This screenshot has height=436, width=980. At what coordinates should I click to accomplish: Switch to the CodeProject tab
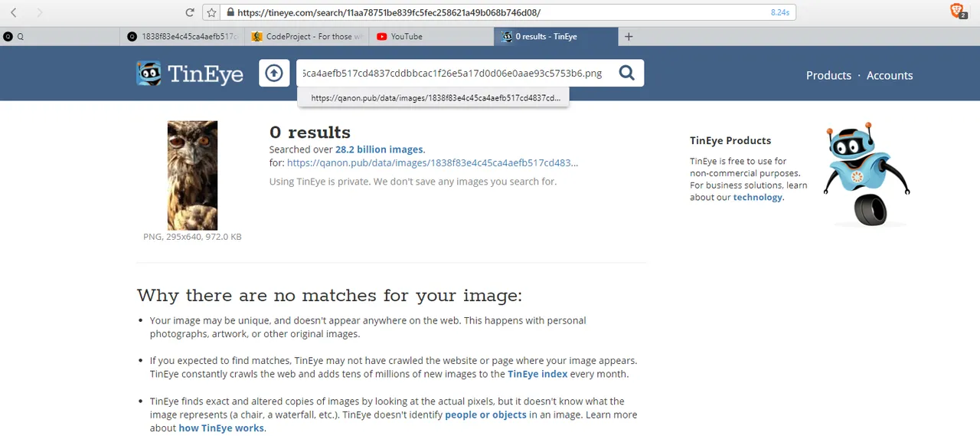click(307, 36)
